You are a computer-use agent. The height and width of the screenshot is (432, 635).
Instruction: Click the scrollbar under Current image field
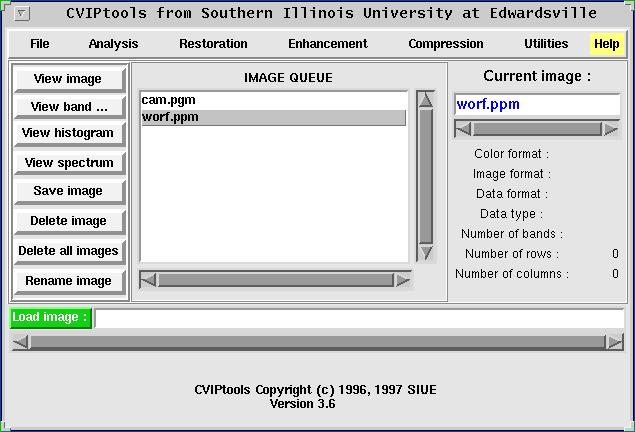tap(537, 130)
